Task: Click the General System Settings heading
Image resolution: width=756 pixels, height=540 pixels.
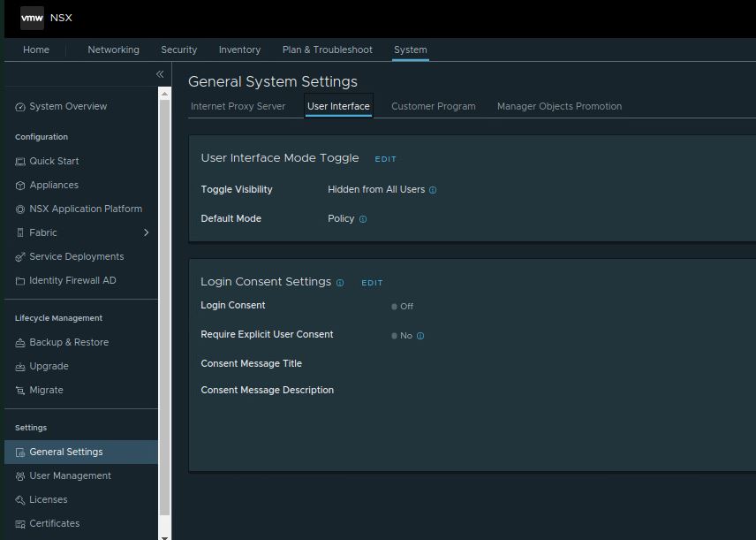Action: tap(273, 81)
